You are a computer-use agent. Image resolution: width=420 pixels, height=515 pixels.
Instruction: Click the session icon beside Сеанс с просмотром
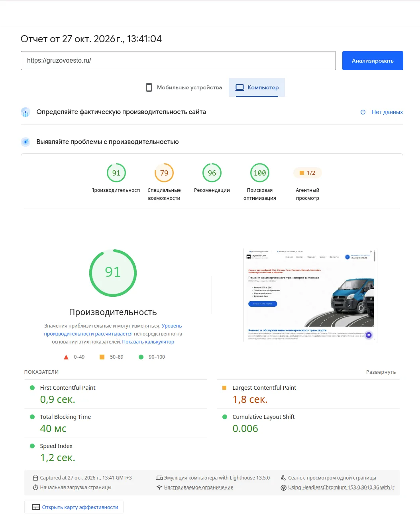283,478
